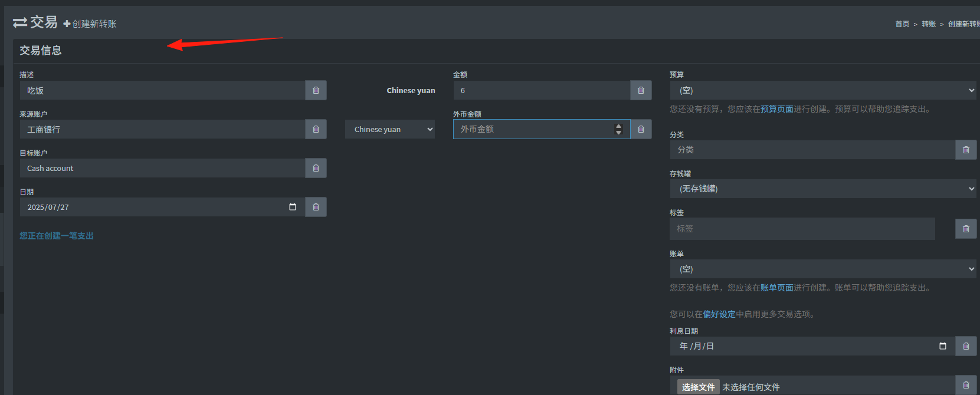Open the 偏好设定 link

pyautogui.click(x=719, y=314)
